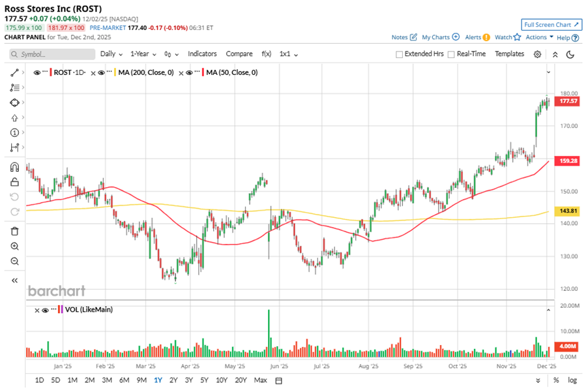Toggle visibility of VOL study
Image resolution: width=588 pixels, height=390 pixels.
(x=46, y=310)
